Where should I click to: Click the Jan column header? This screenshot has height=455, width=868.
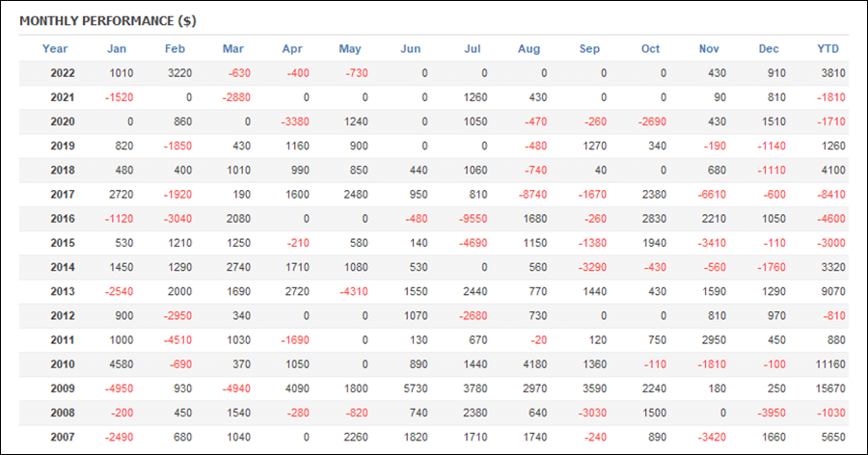(117, 49)
